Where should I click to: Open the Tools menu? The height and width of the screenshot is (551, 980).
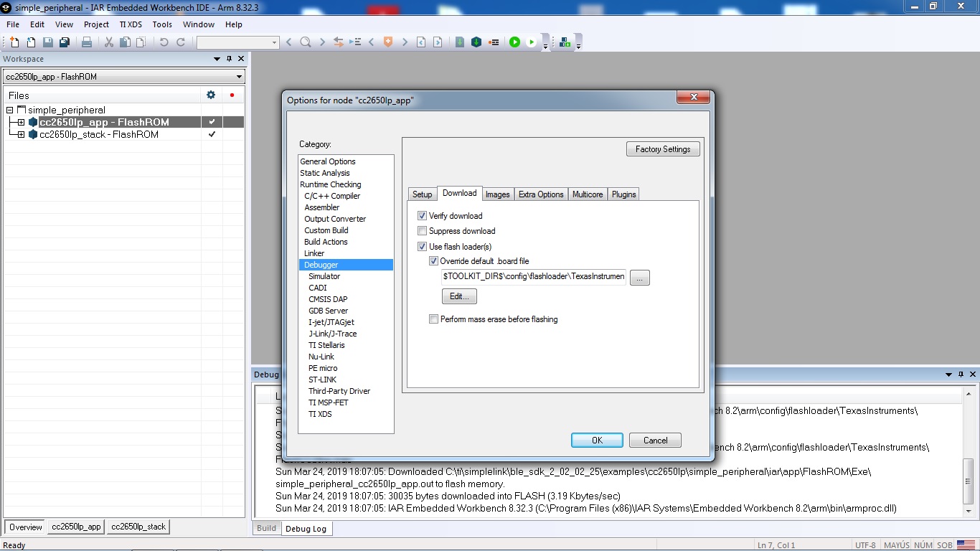pyautogui.click(x=162, y=24)
